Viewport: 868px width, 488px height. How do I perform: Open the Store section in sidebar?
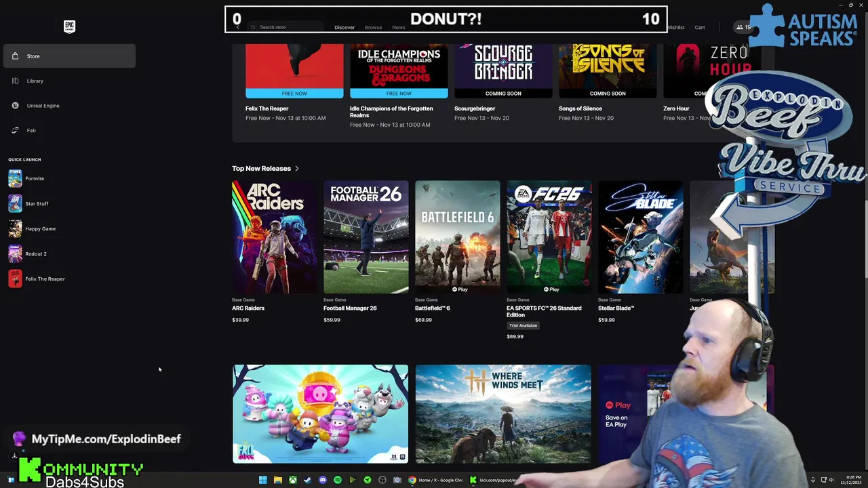pyautogui.click(x=69, y=56)
